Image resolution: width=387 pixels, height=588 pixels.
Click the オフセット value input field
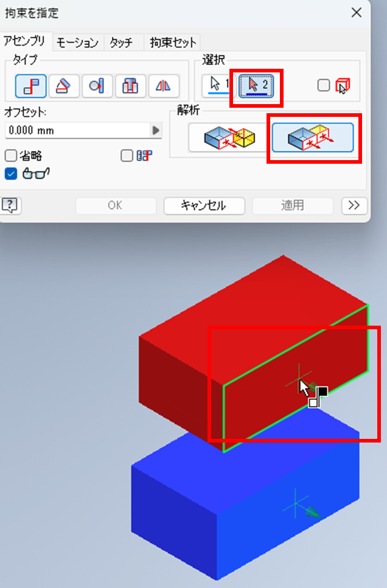78,130
